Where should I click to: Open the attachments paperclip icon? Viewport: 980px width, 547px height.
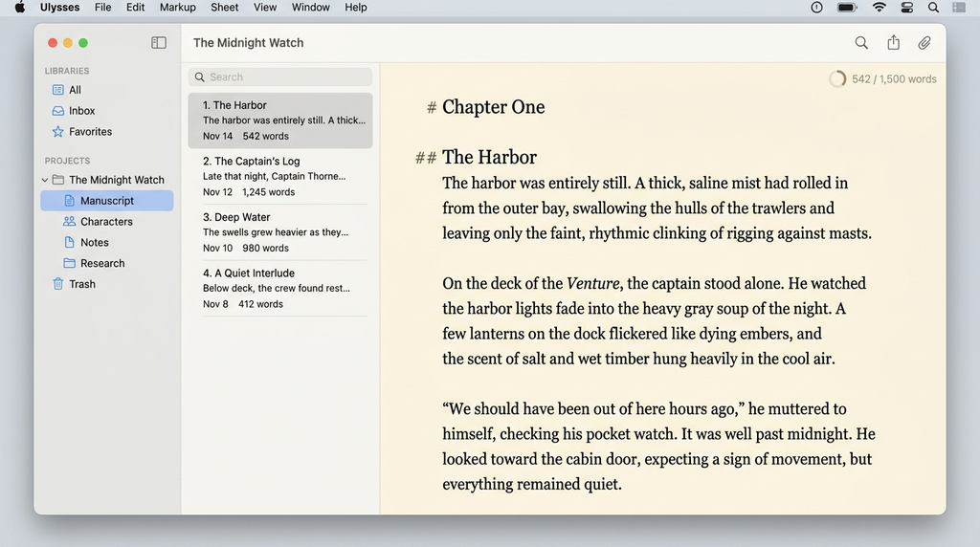pyautogui.click(x=924, y=42)
